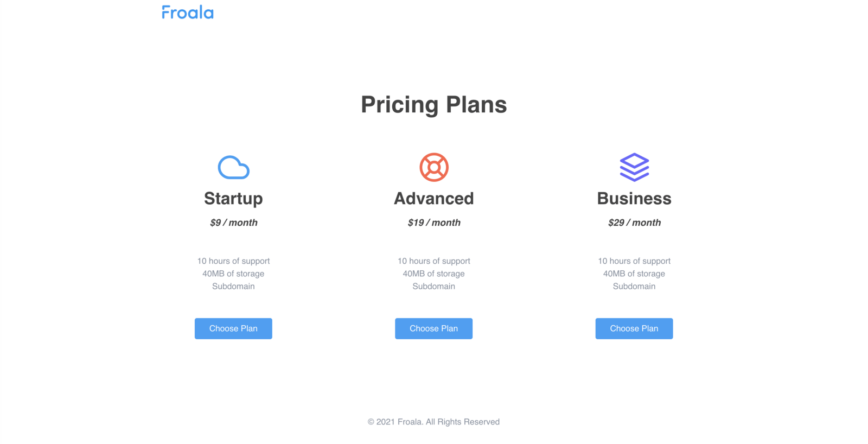The height and width of the screenshot is (444, 868).
Task: Click Advanced's Subdomain feature line
Action: point(434,286)
